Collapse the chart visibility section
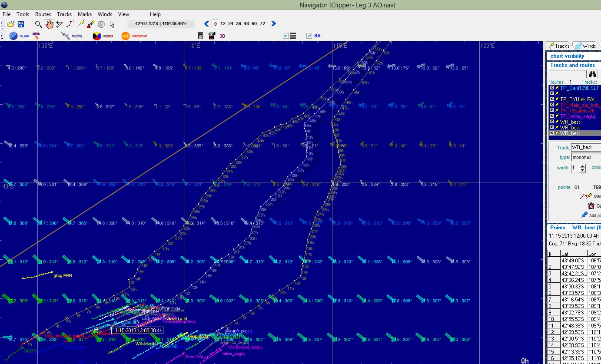The image size is (601, 364). pyautogui.click(x=574, y=56)
